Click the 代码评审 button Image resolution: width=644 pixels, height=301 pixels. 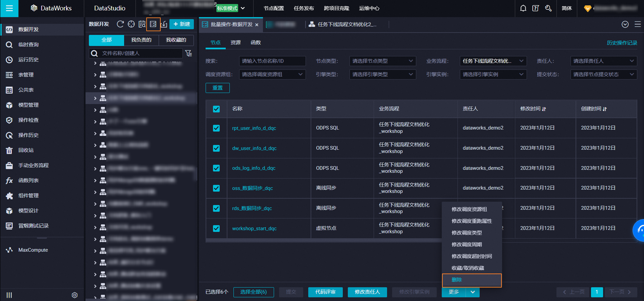pyautogui.click(x=325, y=292)
